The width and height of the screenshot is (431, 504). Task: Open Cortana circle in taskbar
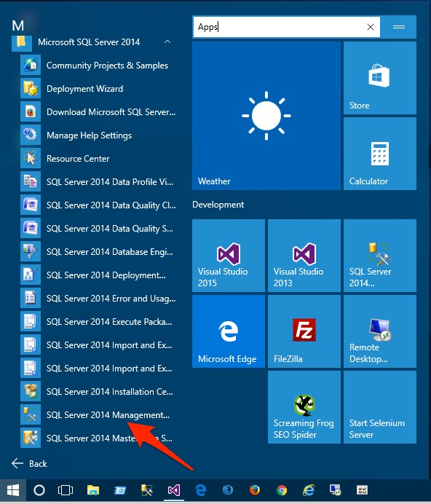click(39, 490)
